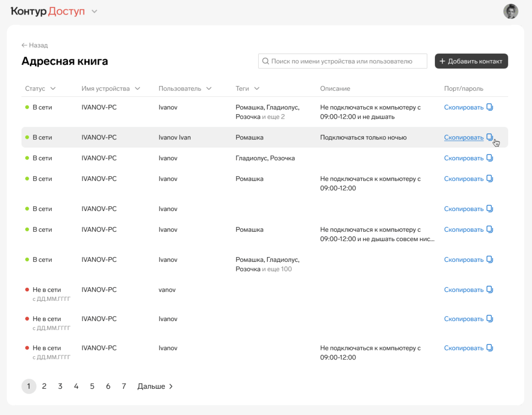Click the Скопировать link in the 'и еще 100' row
This screenshot has height=415, width=532.
(x=464, y=260)
